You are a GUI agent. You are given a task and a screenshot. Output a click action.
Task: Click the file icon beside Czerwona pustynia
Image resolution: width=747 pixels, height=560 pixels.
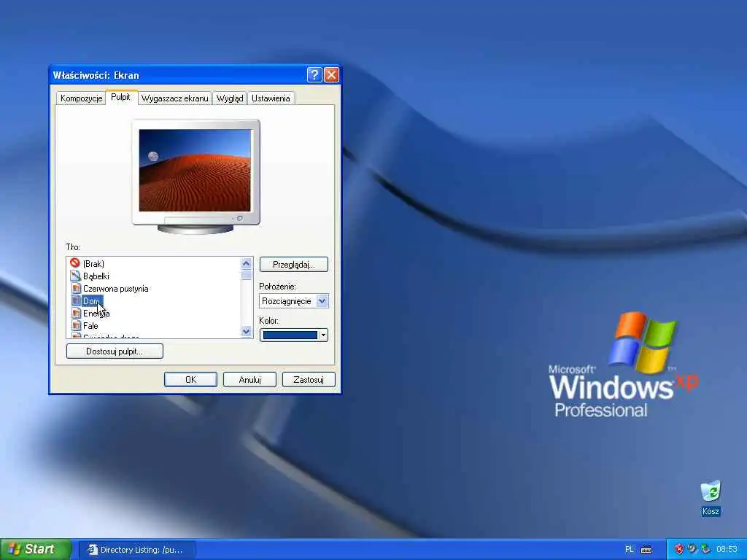coord(76,288)
